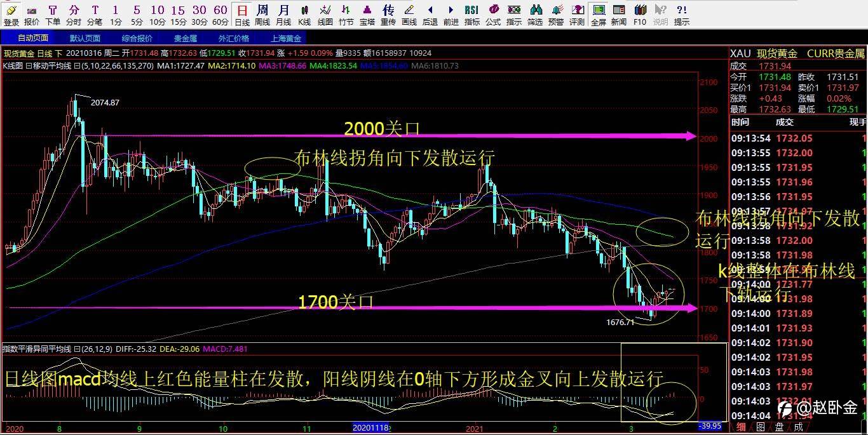Switch to 自动页面 tab

click(33, 38)
